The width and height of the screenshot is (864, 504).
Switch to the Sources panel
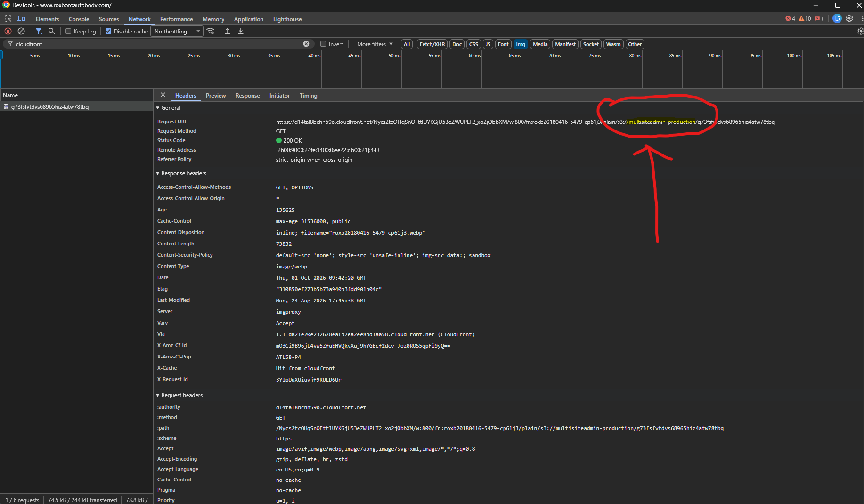click(x=109, y=19)
